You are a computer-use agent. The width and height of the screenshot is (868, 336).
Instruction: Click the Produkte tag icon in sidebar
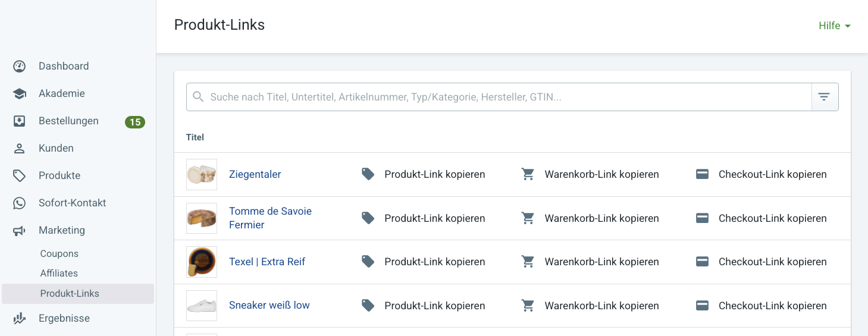click(20, 175)
